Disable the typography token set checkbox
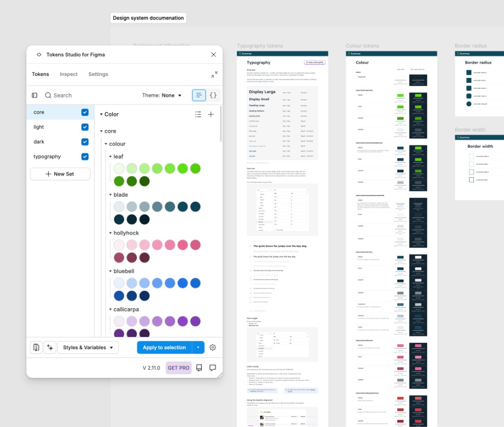 point(85,157)
